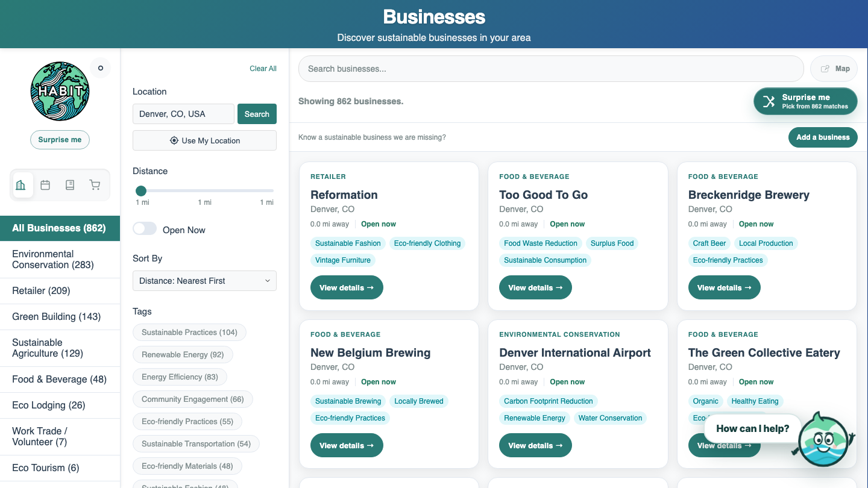Toggle Renewable Energy (92) tag filter

pyautogui.click(x=183, y=355)
